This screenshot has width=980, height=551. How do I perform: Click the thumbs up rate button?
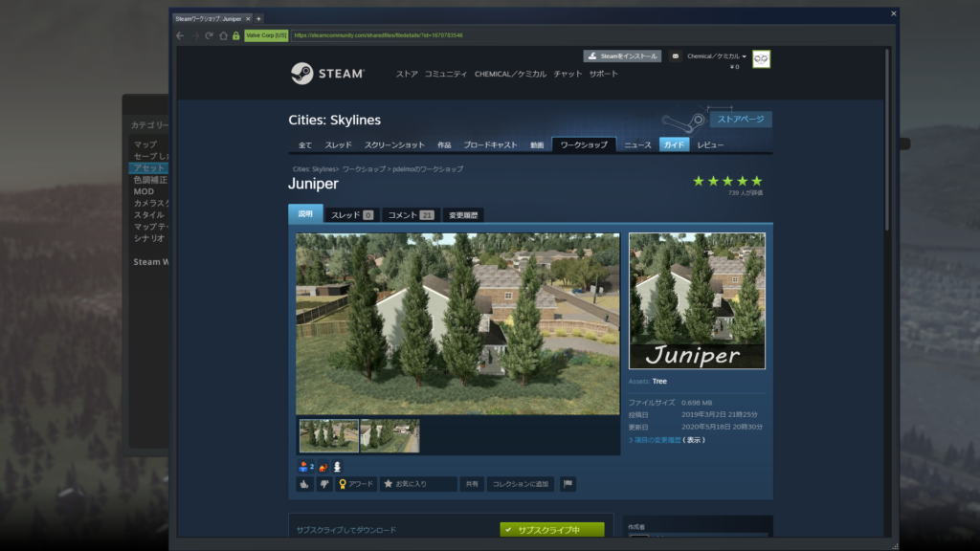(x=303, y=484)
